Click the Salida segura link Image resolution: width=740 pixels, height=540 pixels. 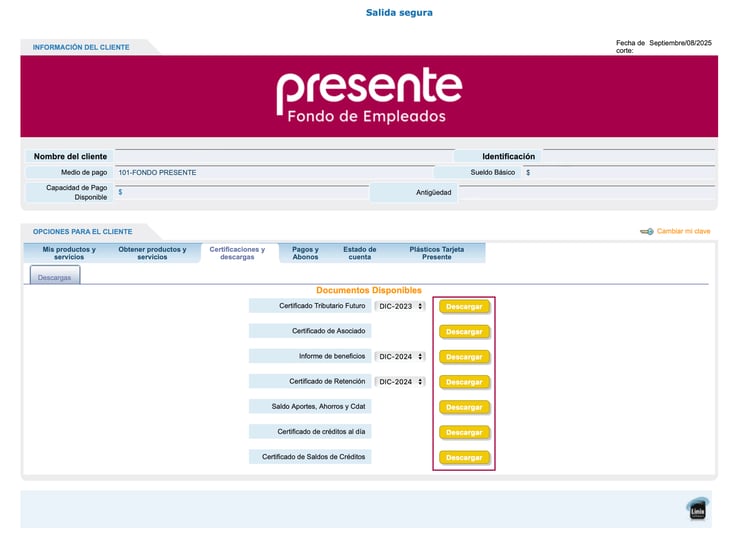click(399, 13)
